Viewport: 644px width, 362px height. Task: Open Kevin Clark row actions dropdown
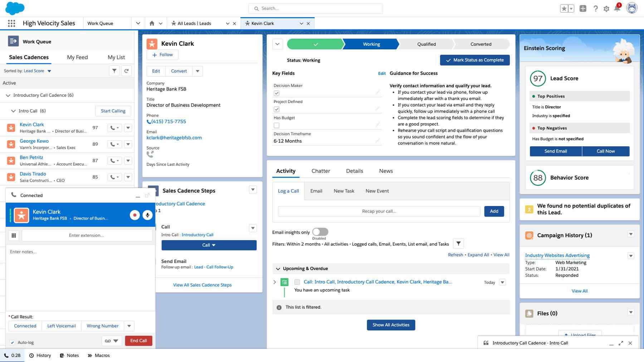click(x=128, y=128)
